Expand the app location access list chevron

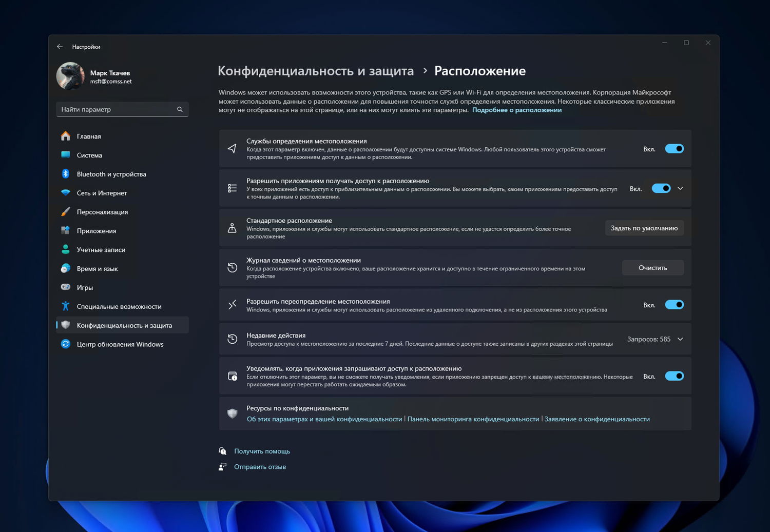[680, 188]
